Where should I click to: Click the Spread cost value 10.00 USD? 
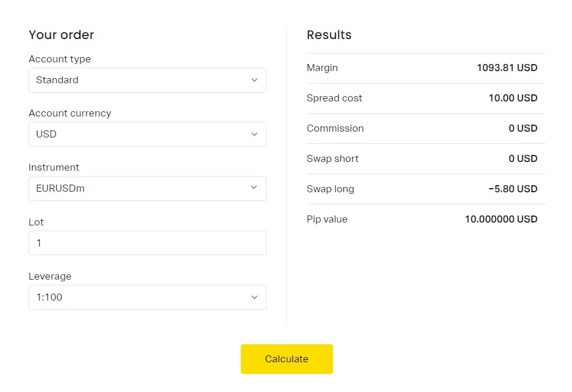pyautogui.click(x=513, y=98)
